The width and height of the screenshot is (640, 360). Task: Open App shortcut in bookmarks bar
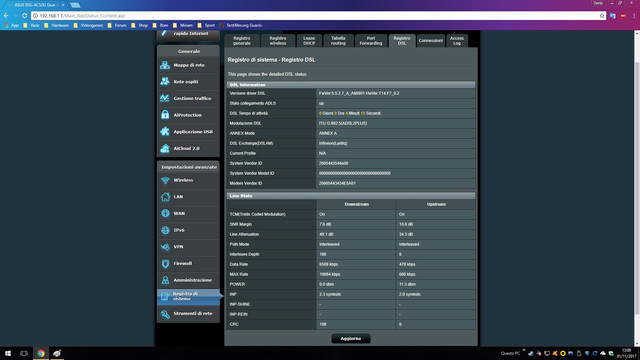click(x=11, y=25)
